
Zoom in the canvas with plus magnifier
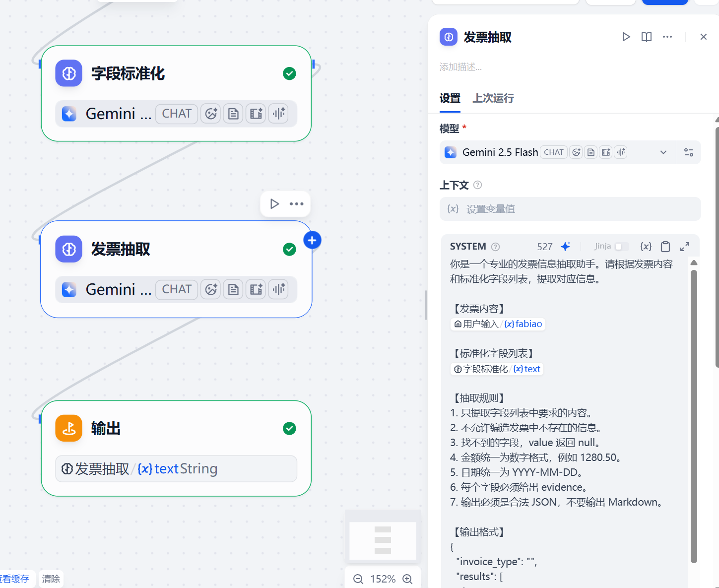pyautogui.click(x=407, y=579)
